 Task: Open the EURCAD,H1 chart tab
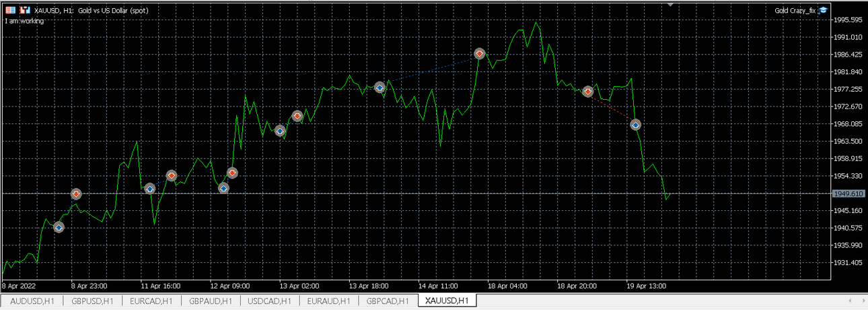tap(152, 301)
